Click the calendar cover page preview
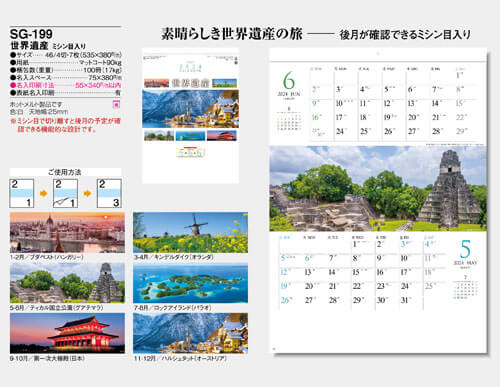The height and width of the screenshot is (387, 500). (x=190, y=116)
